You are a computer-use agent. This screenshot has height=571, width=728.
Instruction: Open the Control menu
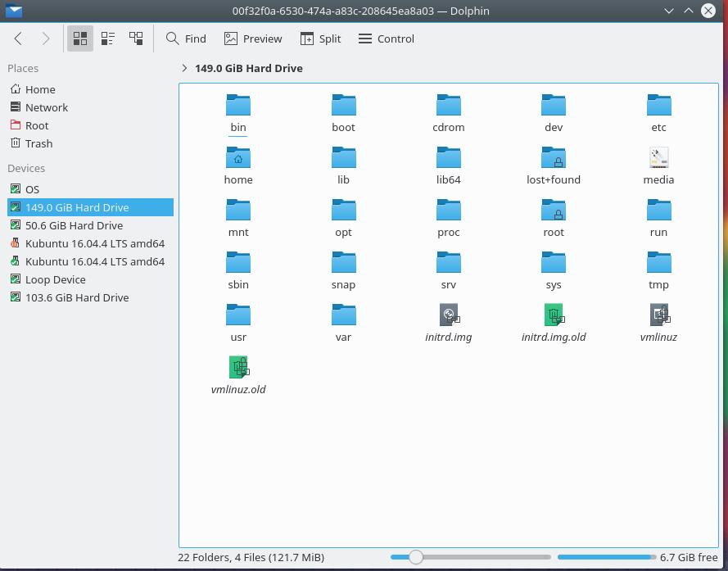pyautogui.click(x=387, y=39)
